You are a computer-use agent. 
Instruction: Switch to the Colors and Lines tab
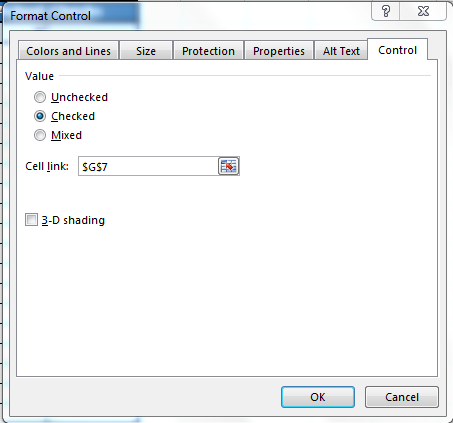pyautogui.click(x=68, y=51)
